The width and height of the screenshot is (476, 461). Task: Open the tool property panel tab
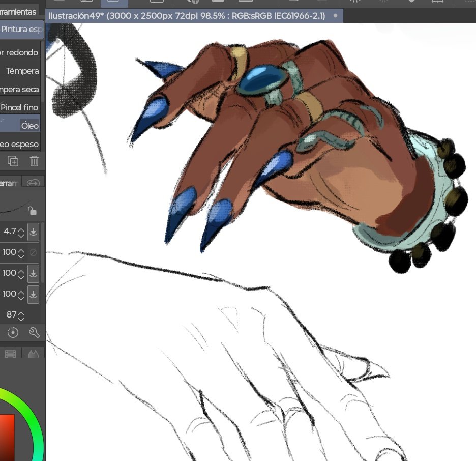(10, 183)
